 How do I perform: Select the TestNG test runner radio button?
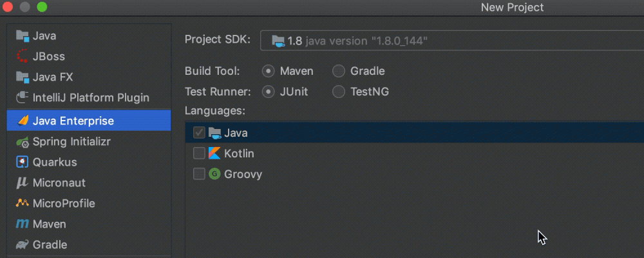[x=339, y=92]
